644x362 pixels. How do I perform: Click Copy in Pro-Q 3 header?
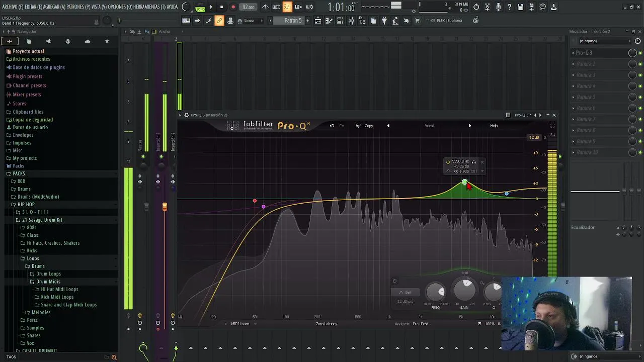coord(369,126)
